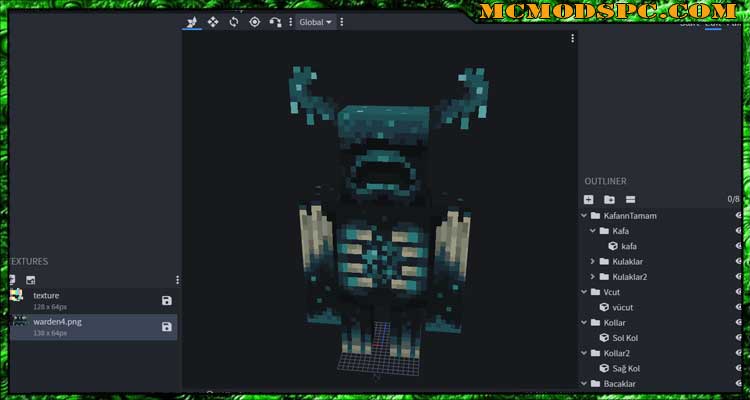
Task: Select the Move tool in the toolbar
Action: tap(213, 22)
